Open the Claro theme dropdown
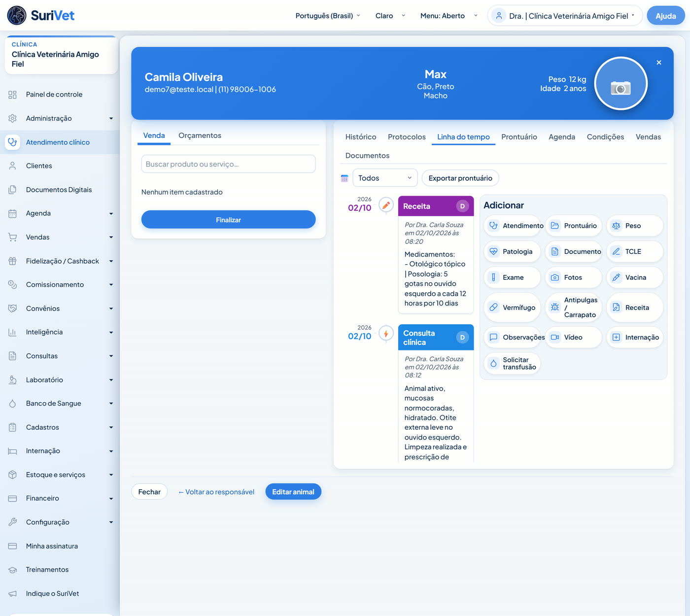690x616 pixels. point(390,16)
